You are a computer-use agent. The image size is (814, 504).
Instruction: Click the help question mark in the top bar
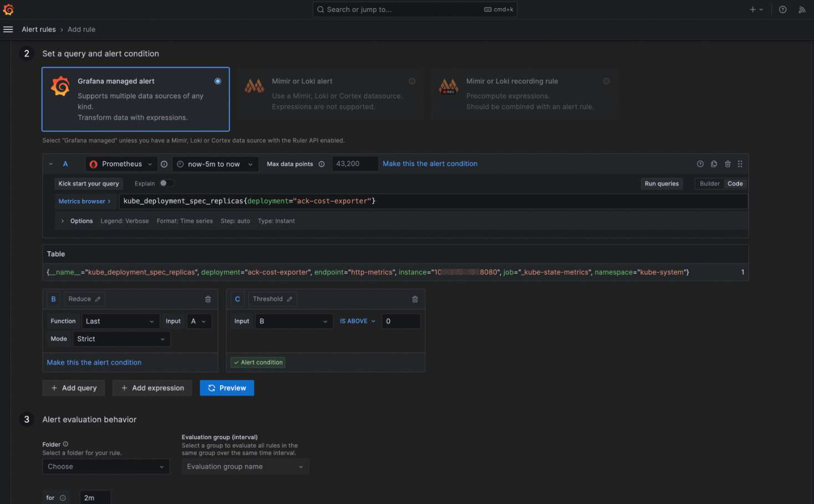782,9
